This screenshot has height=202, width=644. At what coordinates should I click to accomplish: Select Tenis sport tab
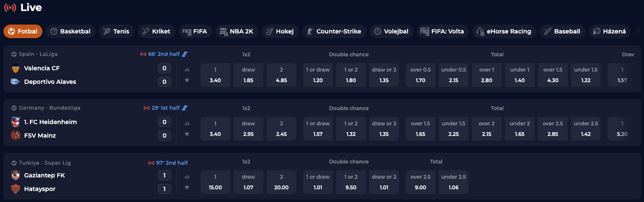[x=117, y=31]
